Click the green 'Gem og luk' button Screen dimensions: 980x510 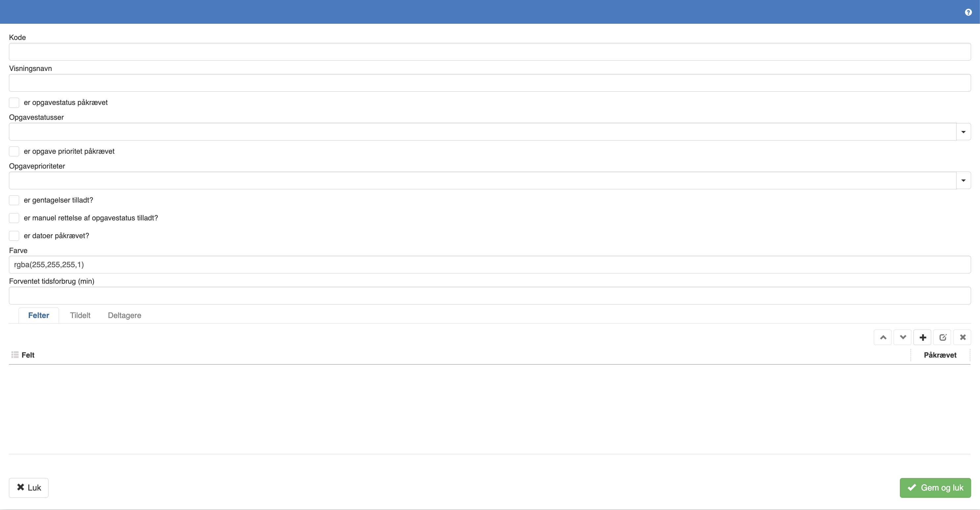point(935,488)
